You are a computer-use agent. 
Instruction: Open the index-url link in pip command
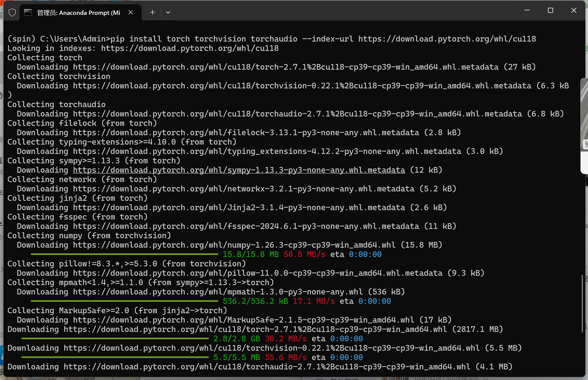(x=447, y=39)
